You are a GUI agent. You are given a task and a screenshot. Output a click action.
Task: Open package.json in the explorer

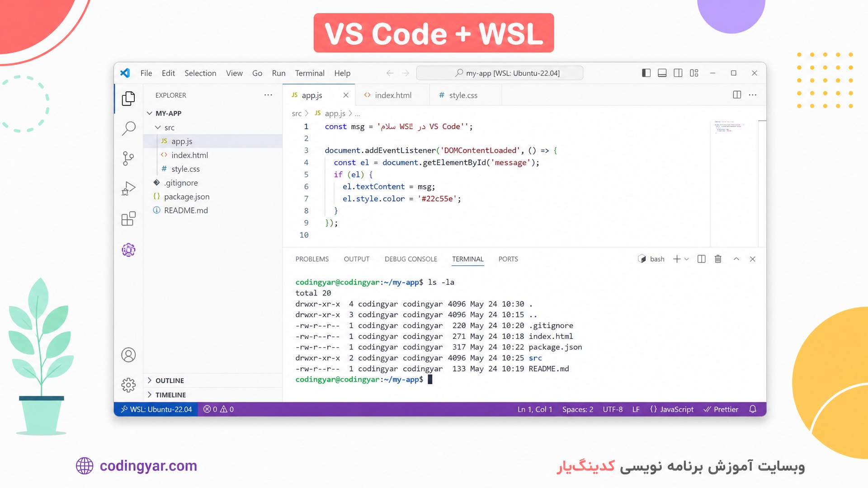point(212,197)
